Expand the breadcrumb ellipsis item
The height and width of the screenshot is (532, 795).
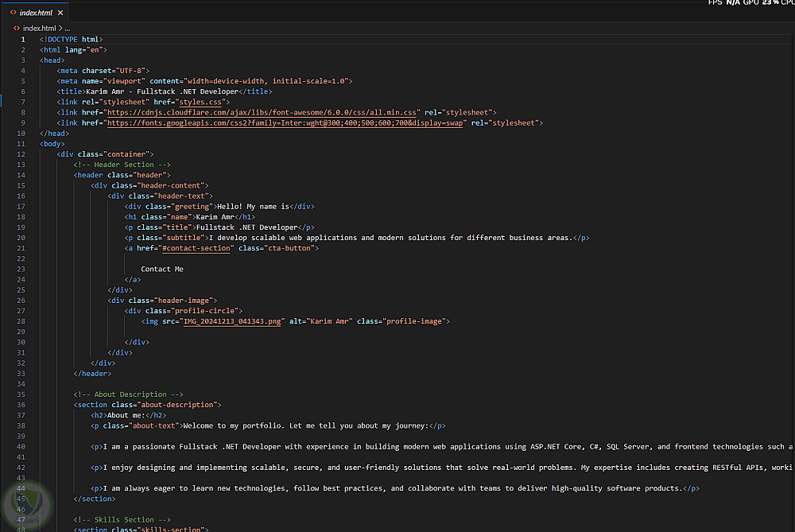point(68,28)
